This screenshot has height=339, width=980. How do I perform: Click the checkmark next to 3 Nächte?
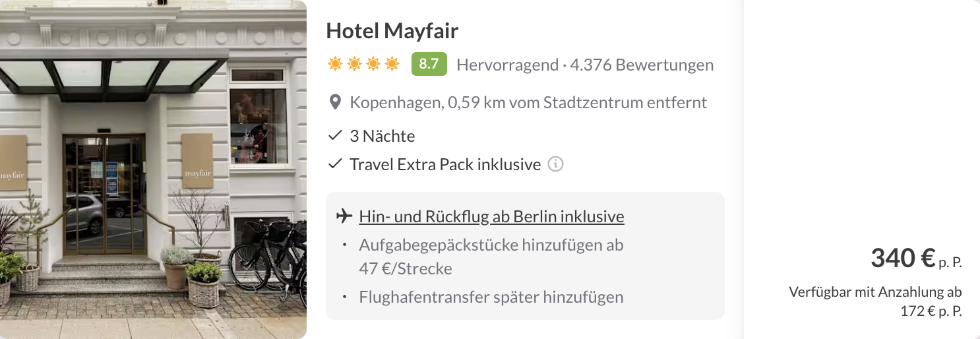click(335, 137)
